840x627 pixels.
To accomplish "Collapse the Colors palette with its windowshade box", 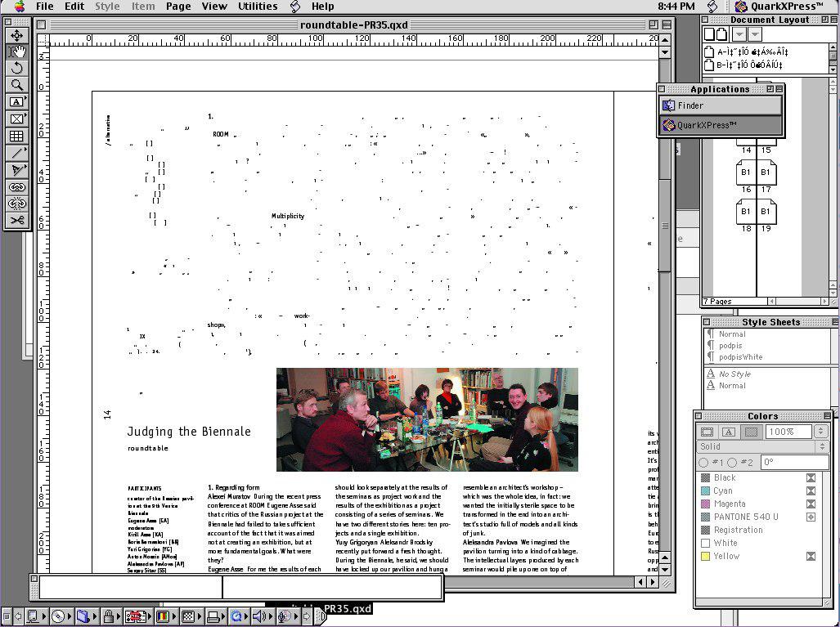I will (827, 416).
